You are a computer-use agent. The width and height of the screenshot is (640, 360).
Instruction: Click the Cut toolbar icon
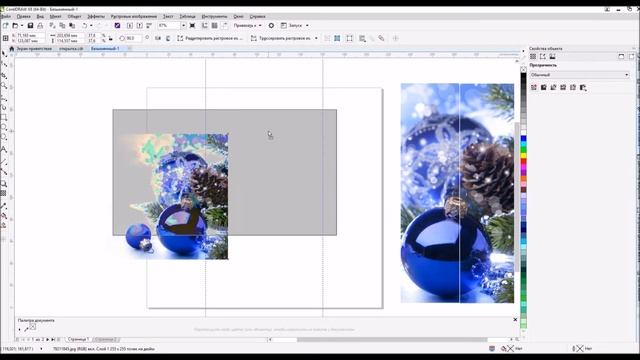point(52,25)
